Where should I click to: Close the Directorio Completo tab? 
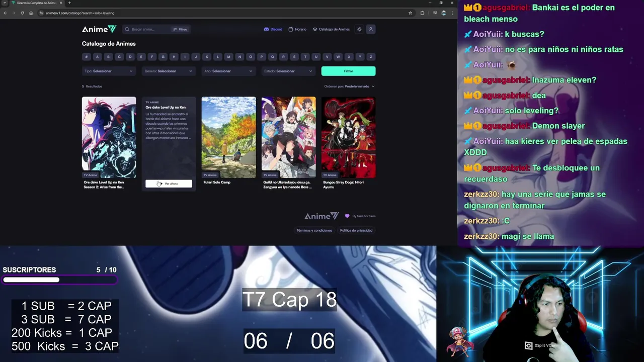pos(61,3)
